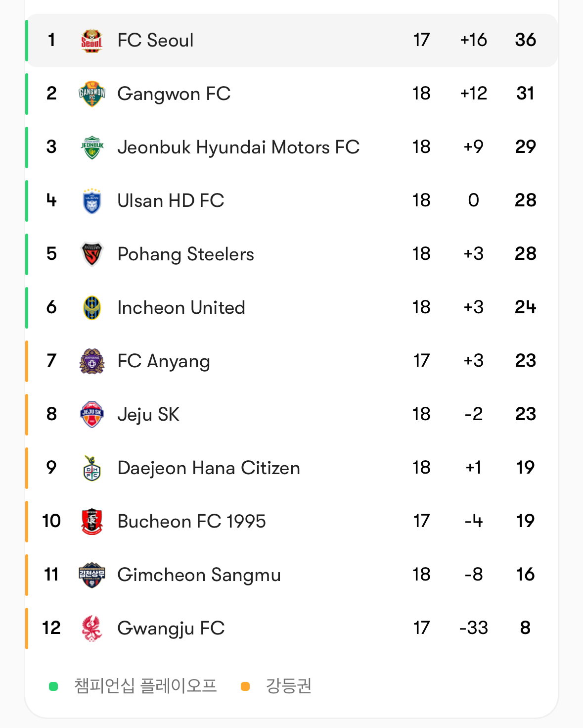Click the Jeonbuk Hyundai Motors crest
Viewport: 583px width, 728px height.
pos(92,147)
